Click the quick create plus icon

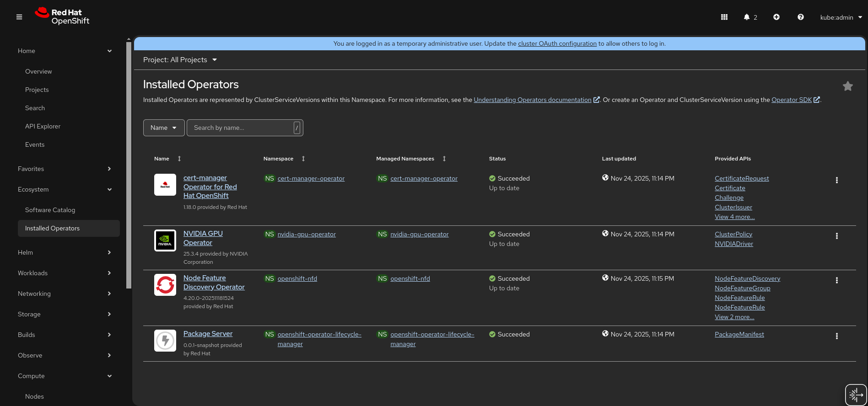pyautogui.click(x=776, y=17)
